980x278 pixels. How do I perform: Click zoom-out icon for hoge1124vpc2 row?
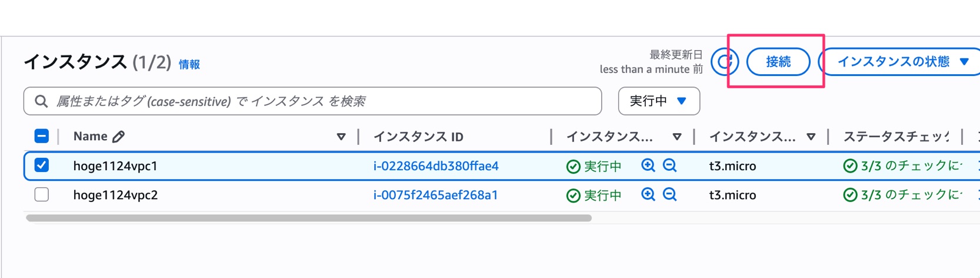coord(669,194)
